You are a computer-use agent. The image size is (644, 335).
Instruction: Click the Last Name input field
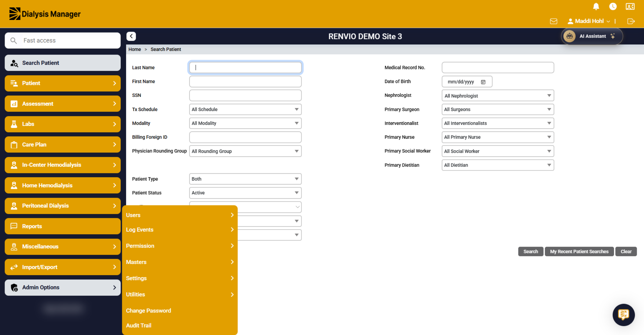tap(245, 68)
